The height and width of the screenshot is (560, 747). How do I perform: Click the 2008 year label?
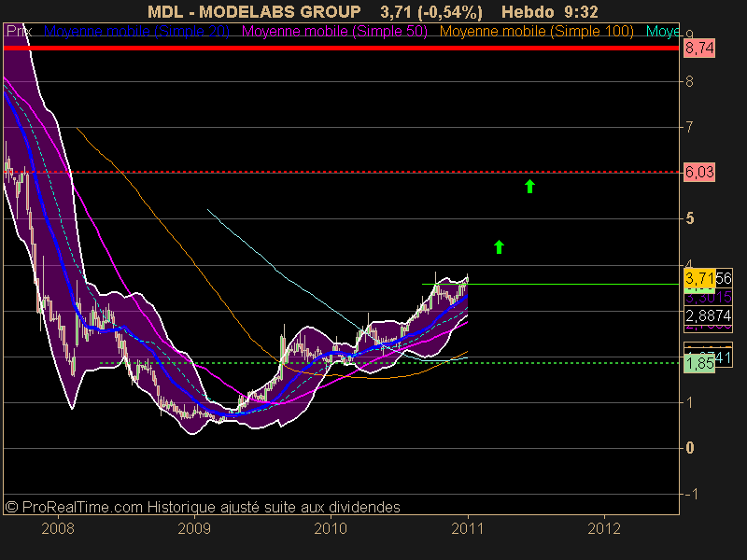(x=58, y=529)
